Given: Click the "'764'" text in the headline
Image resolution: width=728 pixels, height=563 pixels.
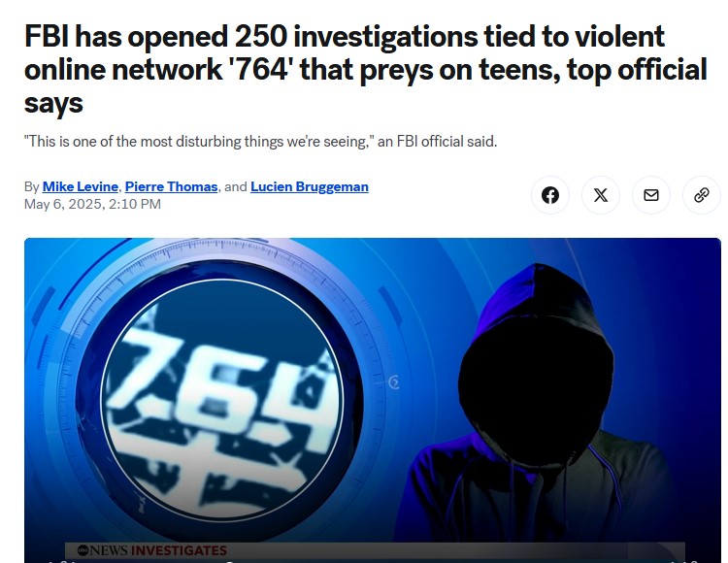Looking at the screenshot, I should click(x=262, y=70).
